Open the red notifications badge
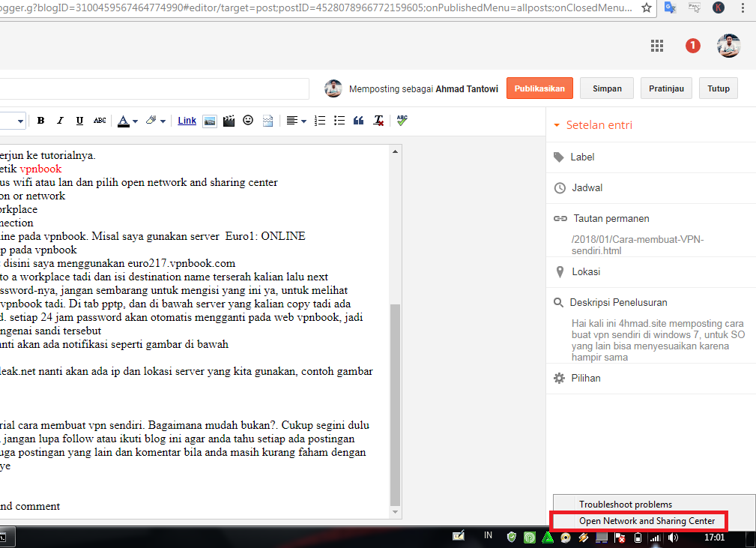The height and width of the screenshot is (548, 756). pyautogui.click(x=693, y=46)
